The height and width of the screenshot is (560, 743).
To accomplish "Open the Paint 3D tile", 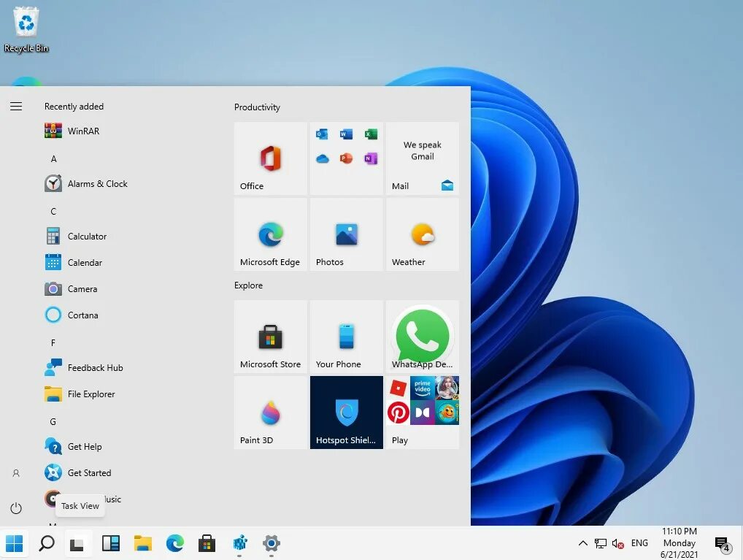I will click(271, 413).
